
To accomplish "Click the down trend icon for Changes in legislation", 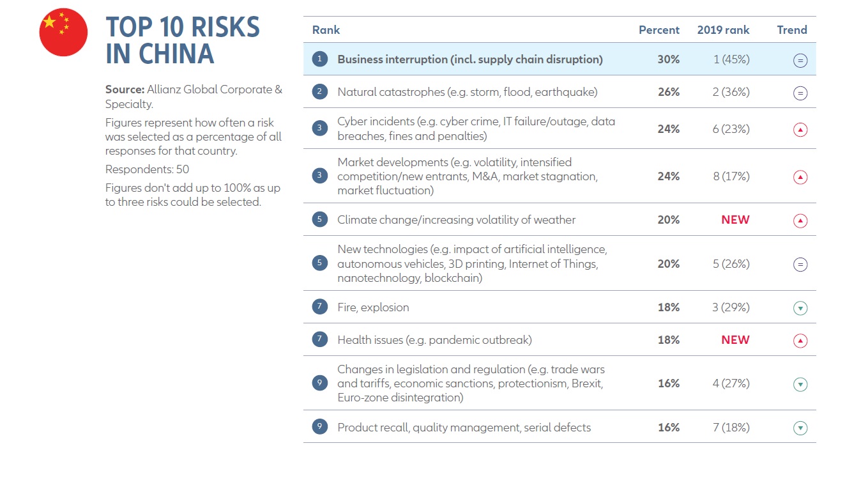I will [800, 385].
